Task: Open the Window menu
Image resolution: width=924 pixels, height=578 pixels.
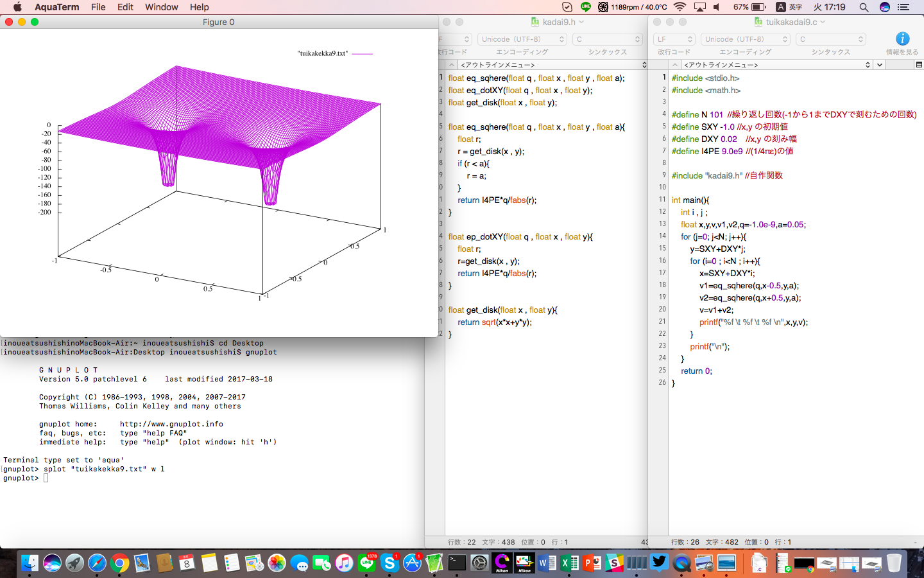Action: (161, 7)
